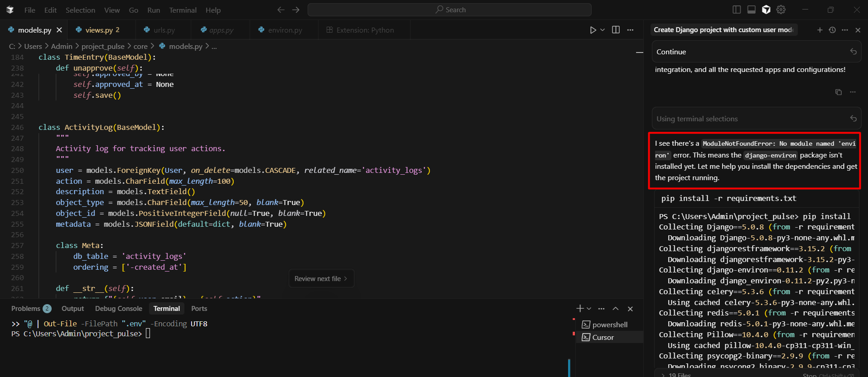Start a new chat with plus icon

(x=820, y=30)
